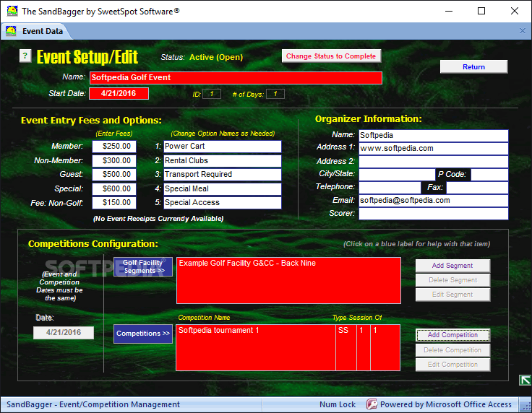Click the event ID field
The image size is (532, 413).
point(212,94)
